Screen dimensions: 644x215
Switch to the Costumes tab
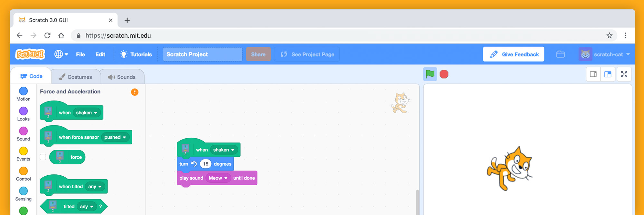click(x=76, y=77)
